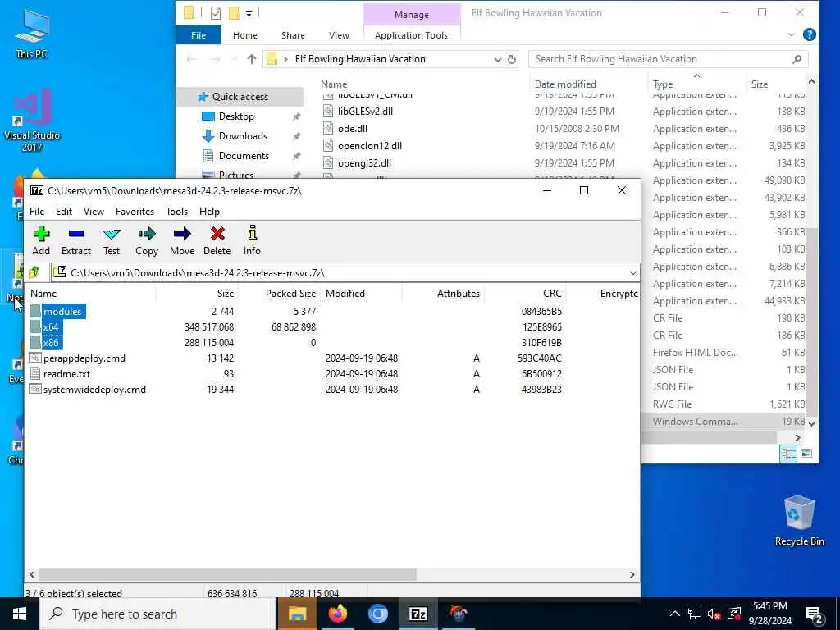This screenshot has width=840, height=630.
Task: Select libGLESv2.dll in Explorer file list
Action: (365, 112)
